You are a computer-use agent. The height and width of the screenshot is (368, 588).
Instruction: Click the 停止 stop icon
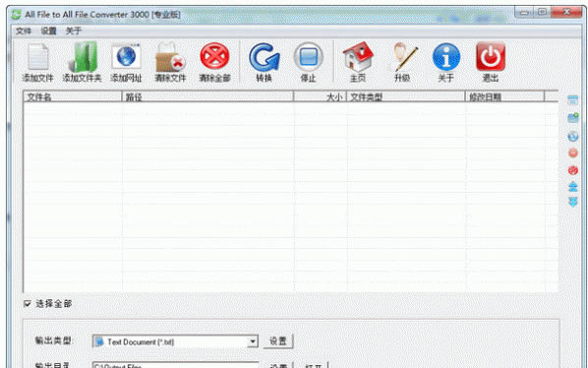308,57
